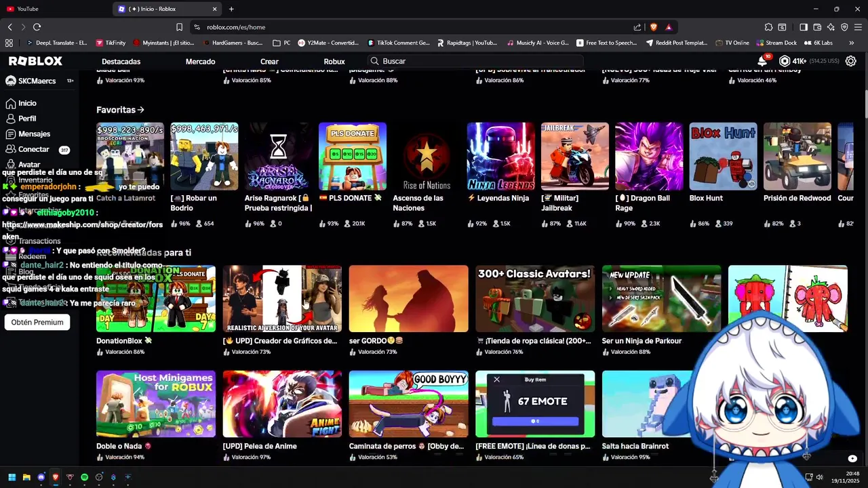Open the TV Online bookmarks folder
This screenshot has width=868, height=488.
[x=732, y=43]
